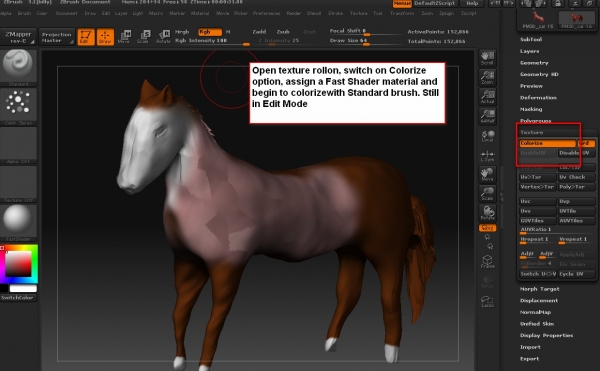
Task: Select the PM3D_cal 15 horse tool thumbnail
Action: pyautogui.click(x=538, y=20)
